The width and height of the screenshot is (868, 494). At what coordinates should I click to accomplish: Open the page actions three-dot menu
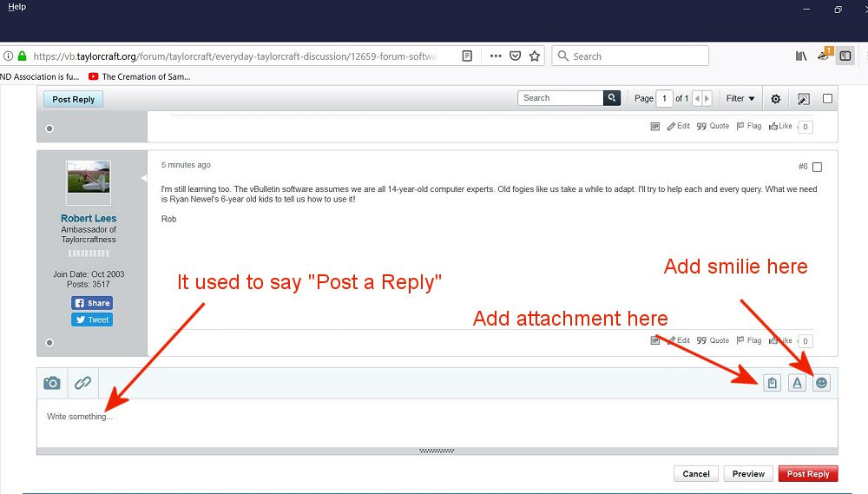(496, 56)
